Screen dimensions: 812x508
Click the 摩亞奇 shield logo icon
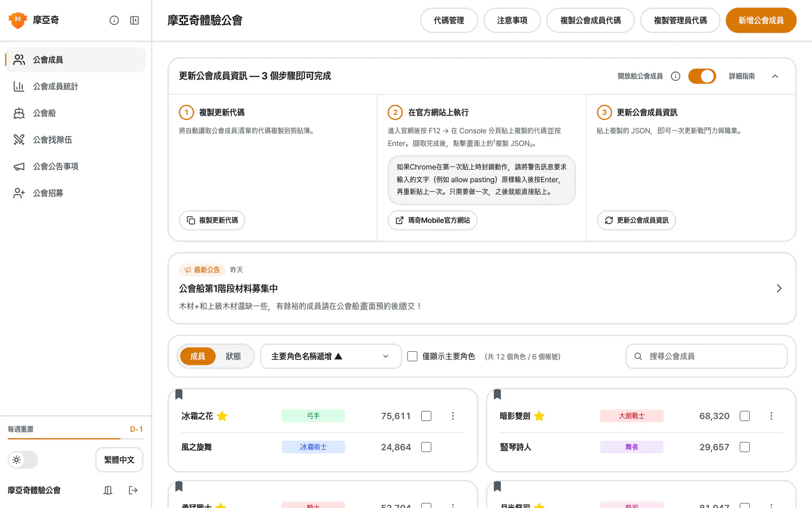[18, 20]
